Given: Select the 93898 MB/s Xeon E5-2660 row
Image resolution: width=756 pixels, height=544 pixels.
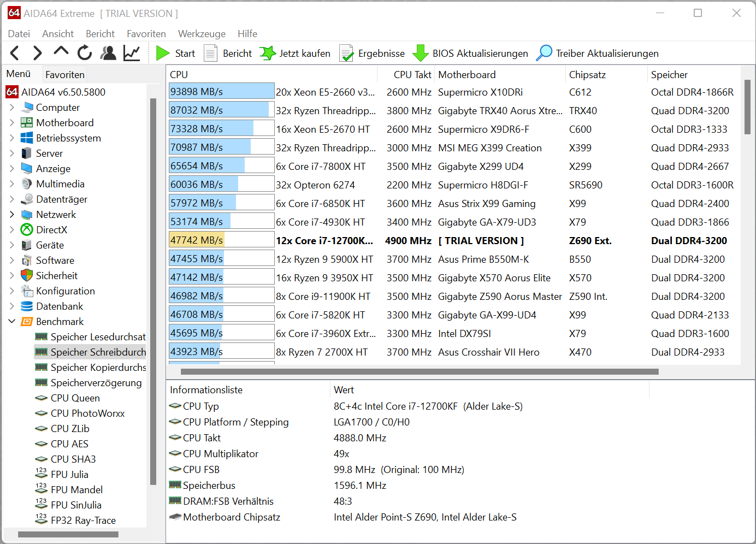Looking at the screenshot, I should (453, 92).
